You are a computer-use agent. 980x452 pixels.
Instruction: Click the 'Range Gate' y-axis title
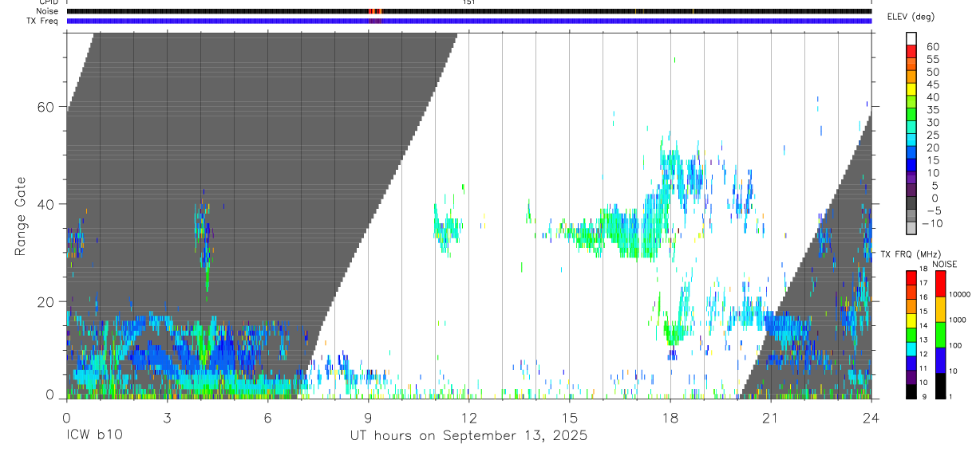pos(21,214)
